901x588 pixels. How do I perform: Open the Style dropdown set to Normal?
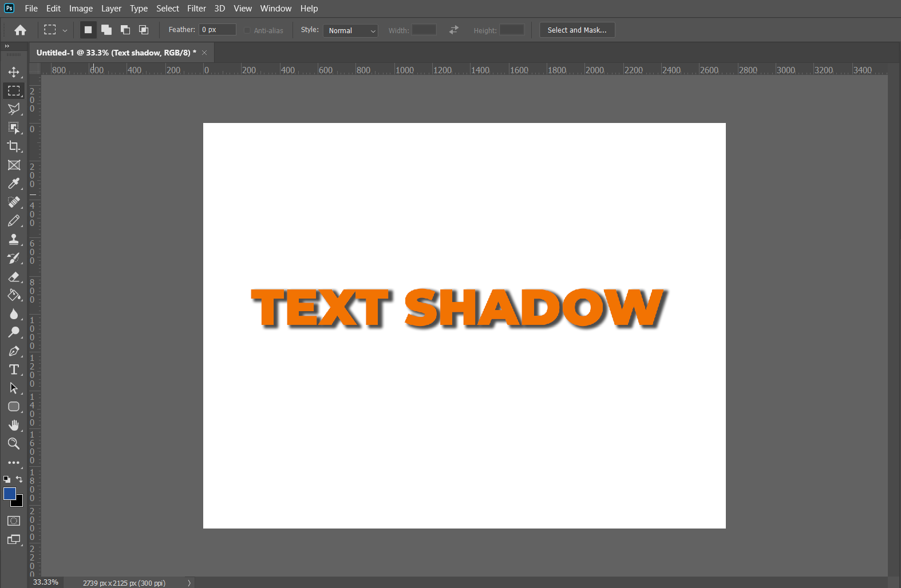[x=351, y=30]
